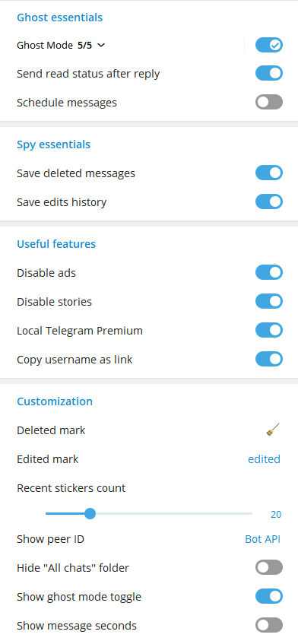The width and height of the screenshot is (298, 644).
Task: Enable Show message seconds switch
Action: pos(269,625)
